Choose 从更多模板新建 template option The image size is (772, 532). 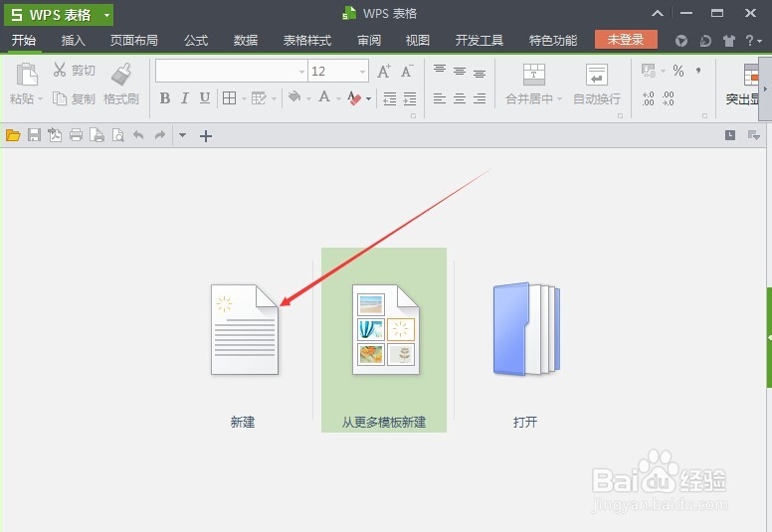384,340
